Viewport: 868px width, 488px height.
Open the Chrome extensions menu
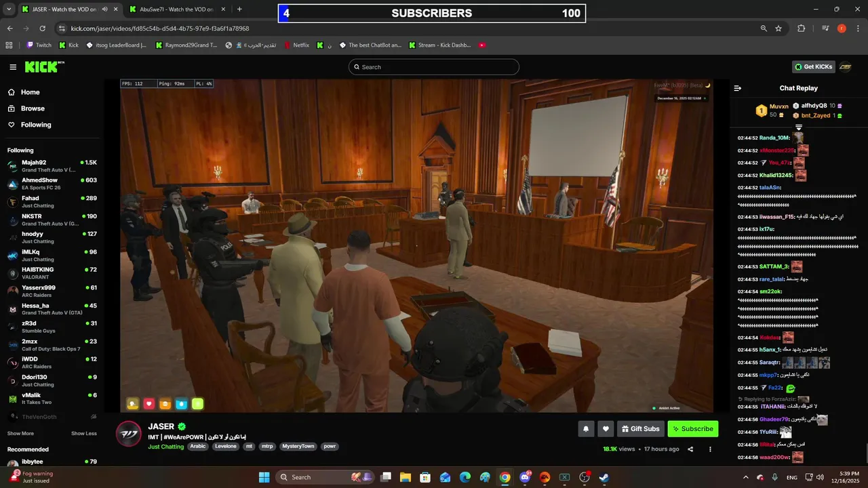[x=801, y=28]
